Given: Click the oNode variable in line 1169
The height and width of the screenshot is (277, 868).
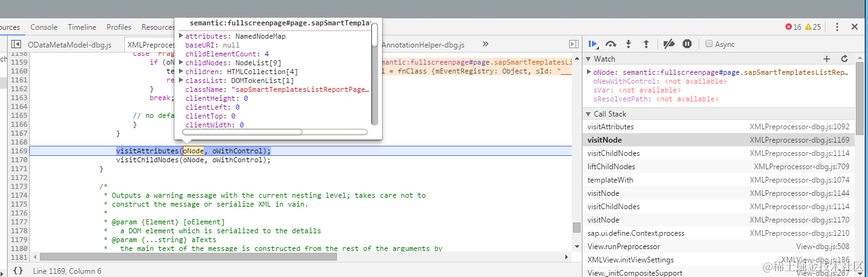Looking at the screenshot, I should click(193, 151).
